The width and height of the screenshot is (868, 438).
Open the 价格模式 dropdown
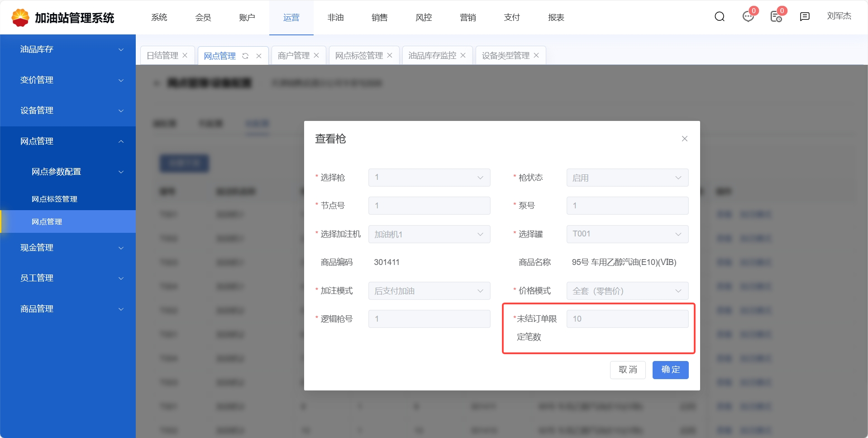627,291
